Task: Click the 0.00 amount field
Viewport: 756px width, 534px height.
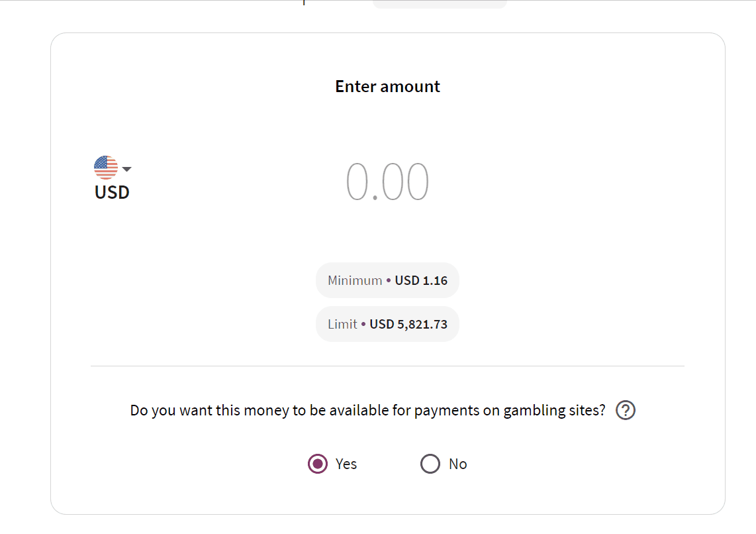Action: click(x=387, y=180)
